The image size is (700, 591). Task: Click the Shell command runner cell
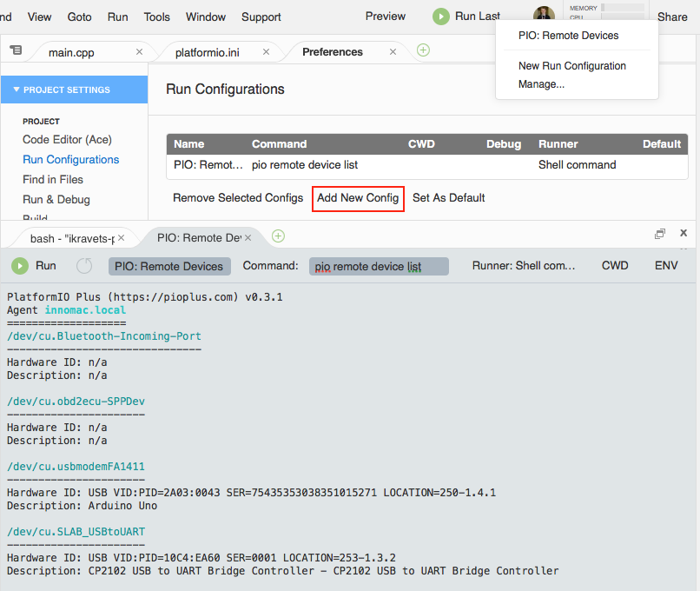tap(578, 165)
